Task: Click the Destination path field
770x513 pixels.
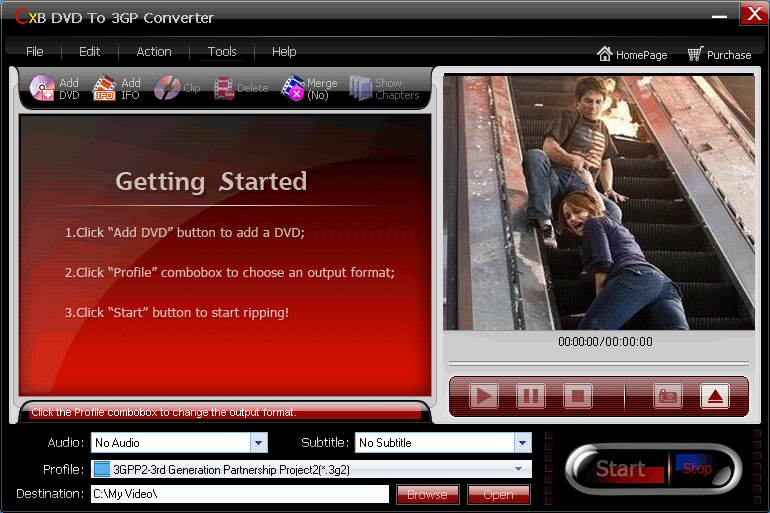Action: click(240, 494)
